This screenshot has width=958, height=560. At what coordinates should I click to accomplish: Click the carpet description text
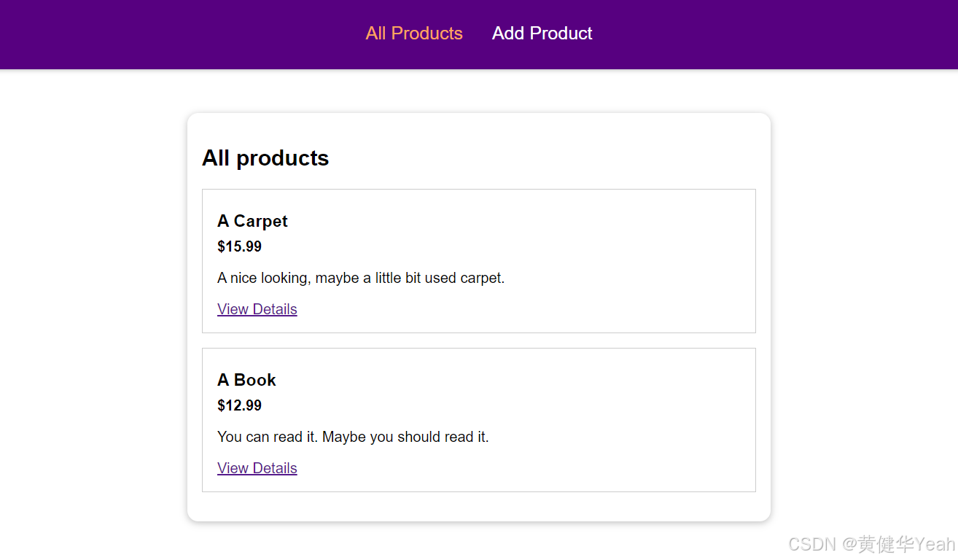(361, 278)
